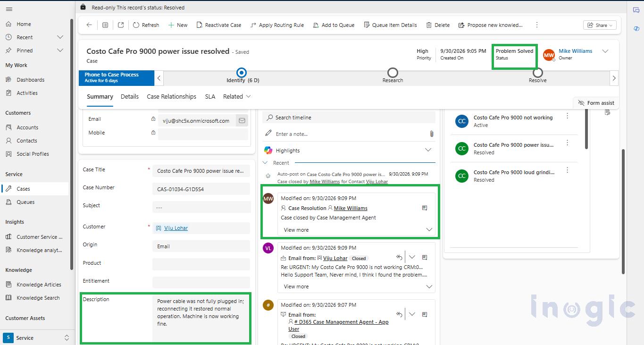Collapse the Phone to Case Process arrow

[159, 78]
